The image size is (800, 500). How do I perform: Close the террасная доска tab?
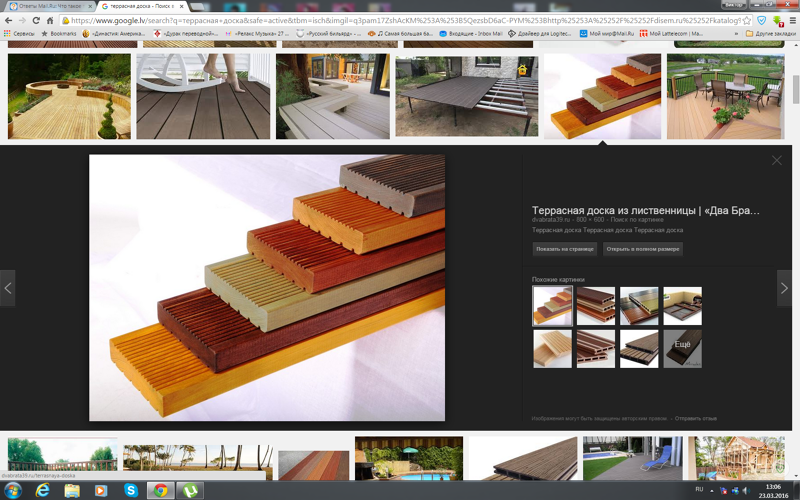tap(181, 6)
